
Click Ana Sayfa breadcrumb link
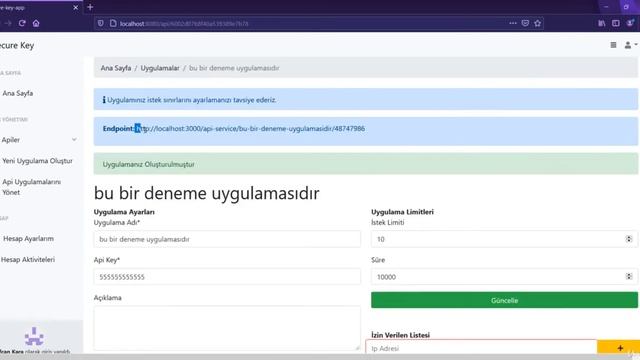click(116, 68)
